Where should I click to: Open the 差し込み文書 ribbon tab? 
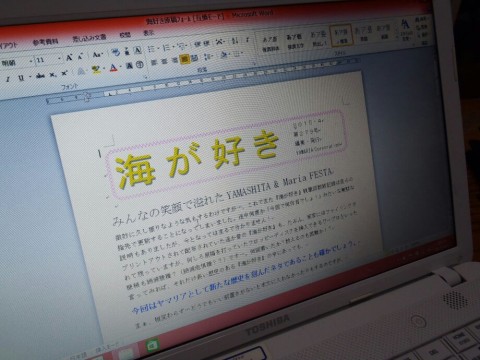click(89, 38)
